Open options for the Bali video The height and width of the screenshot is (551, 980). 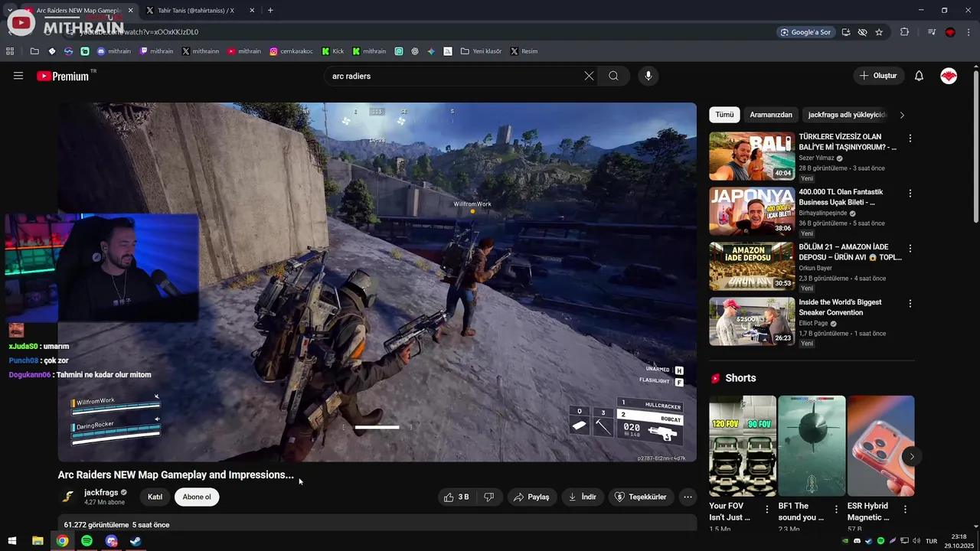point(910,139)
